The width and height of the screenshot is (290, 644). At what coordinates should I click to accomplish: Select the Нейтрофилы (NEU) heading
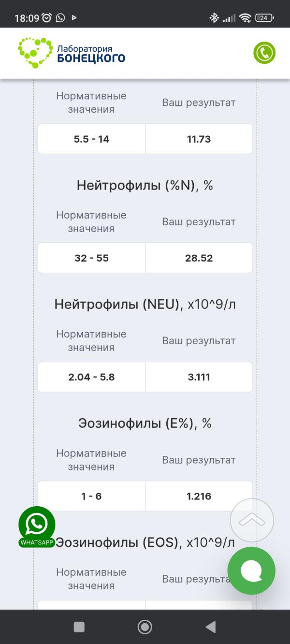tap(116, 304)
